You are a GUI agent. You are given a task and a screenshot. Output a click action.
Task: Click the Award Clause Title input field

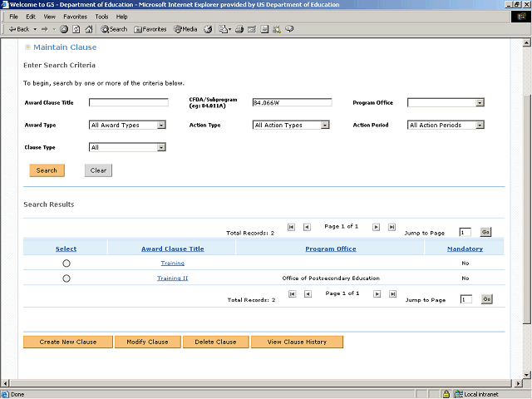pyautogui.click(x=129, y=102)
